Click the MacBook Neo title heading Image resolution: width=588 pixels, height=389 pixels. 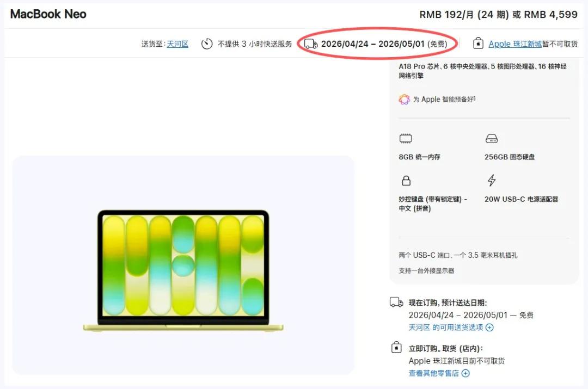[x=48, y=14]
